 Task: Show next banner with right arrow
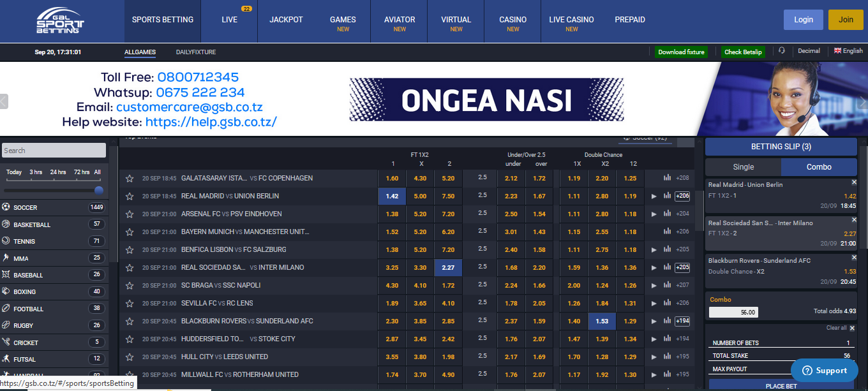864,101
